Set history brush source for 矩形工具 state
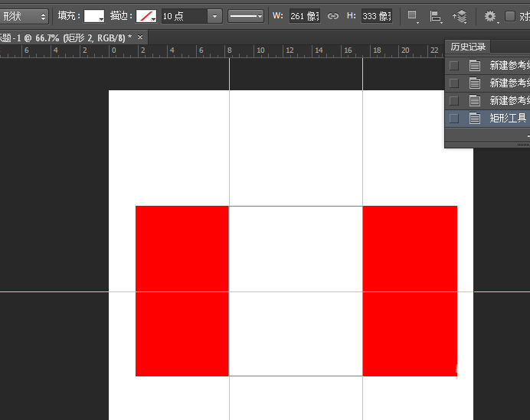530x420 pixels. point(454,118)
